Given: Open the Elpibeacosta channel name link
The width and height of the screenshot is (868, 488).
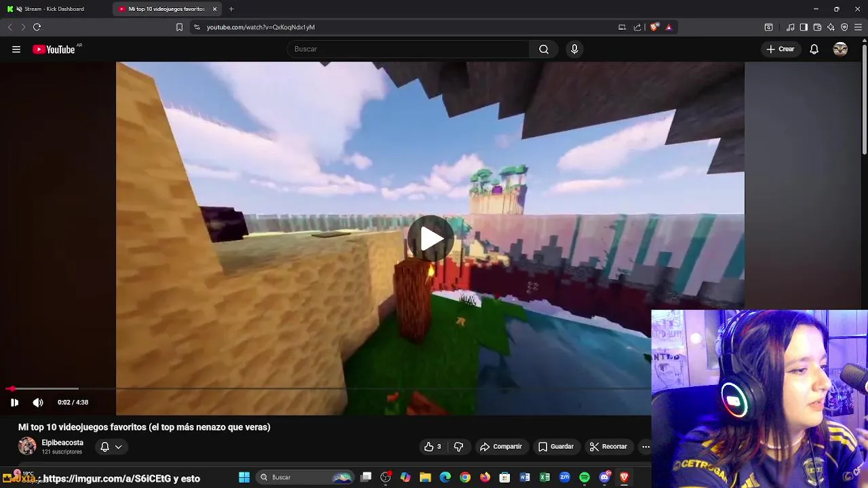Looking at the screenshot, I should click(x=62, y=443).
